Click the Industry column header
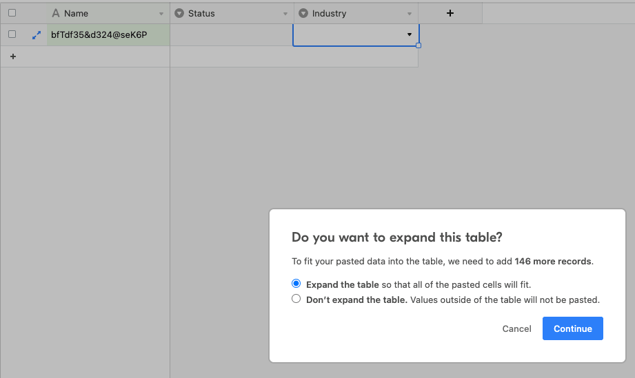 (356, 13)
